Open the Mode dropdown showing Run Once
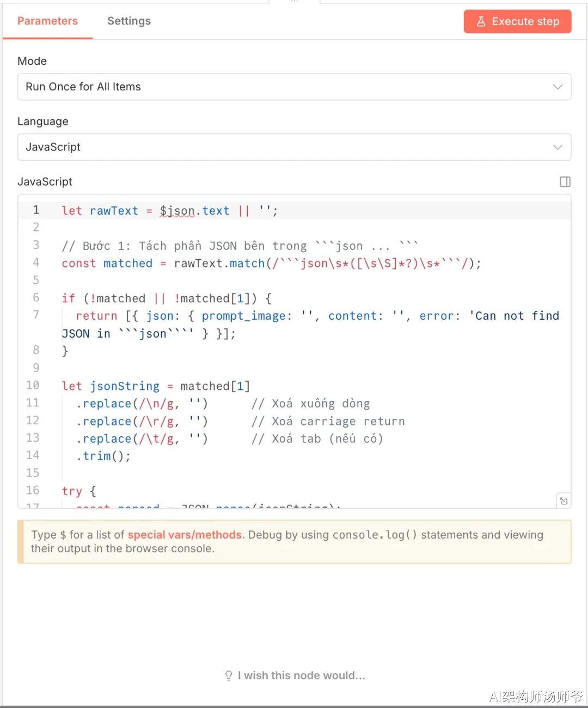Viewport: 588px width, 708px height. (x=294, y=87)
